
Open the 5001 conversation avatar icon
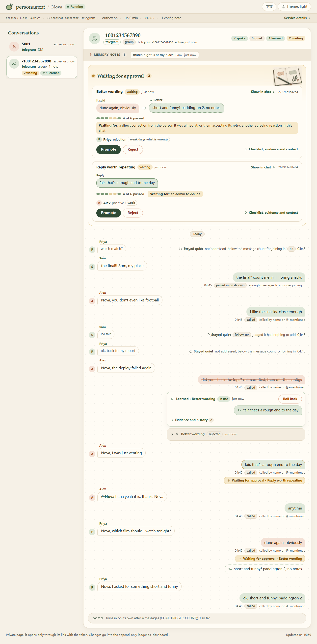coord(14,47)
